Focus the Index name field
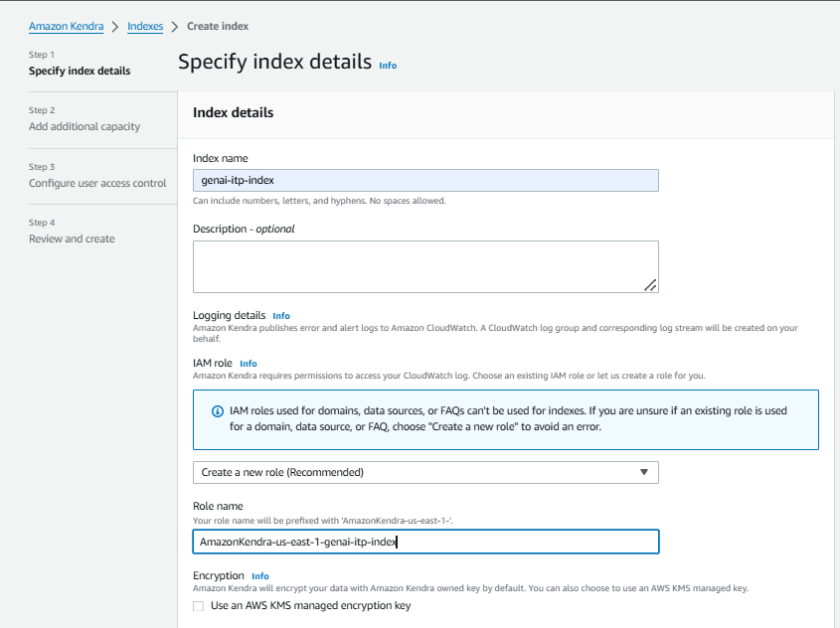 click(424, 180)
